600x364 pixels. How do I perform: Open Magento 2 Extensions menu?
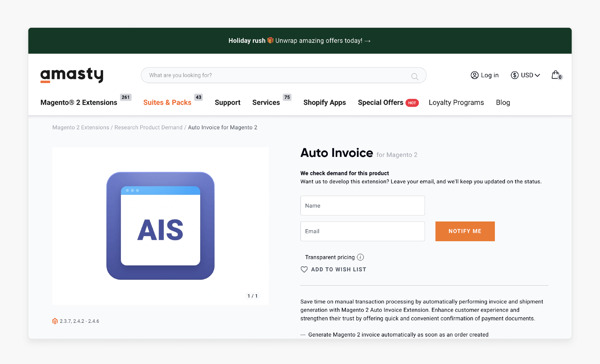click(79, 103)
